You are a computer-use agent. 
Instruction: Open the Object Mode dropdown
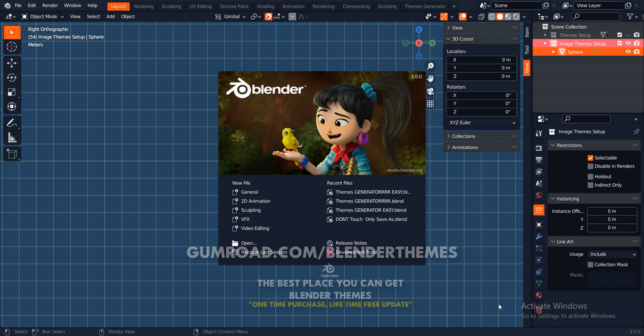click(43, 17)
